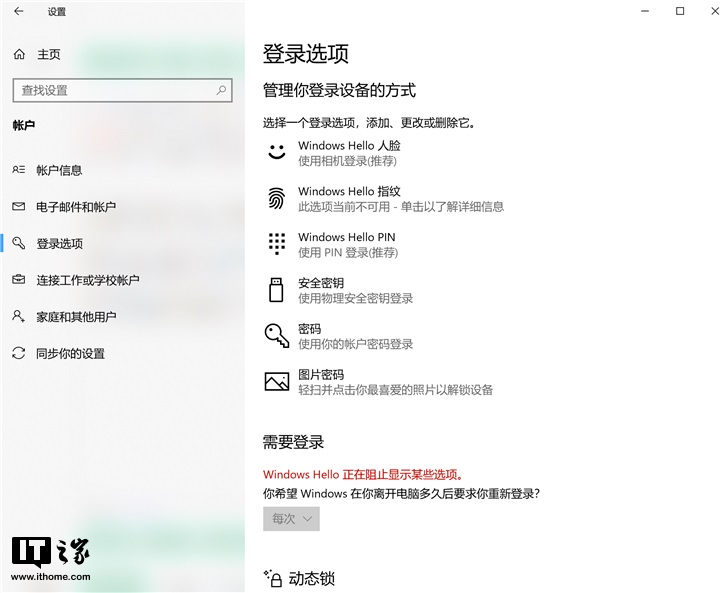Image resolution: width=728 pixels, height=593 pixels.
Task: Go to 主页 settings home
Action: tap(49, 54)
